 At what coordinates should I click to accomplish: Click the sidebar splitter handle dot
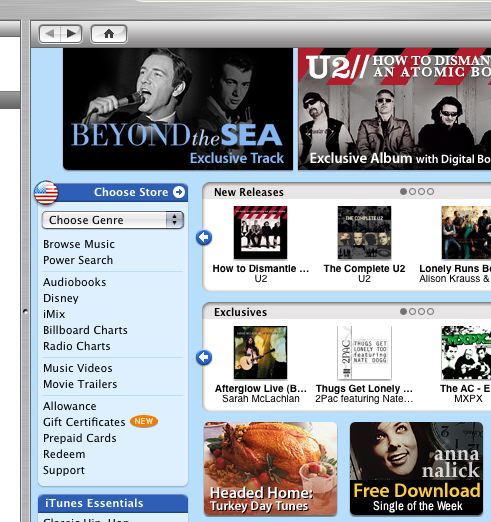tap(25, 312)
